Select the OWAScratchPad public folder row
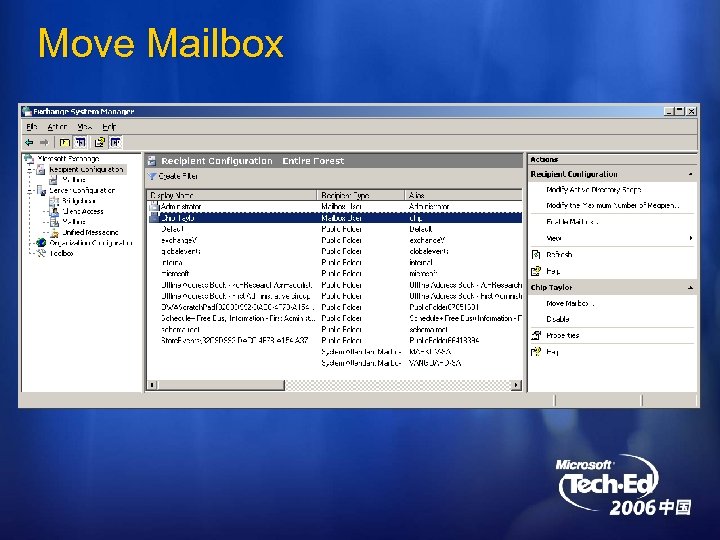The width and height of the screenshot is (720, 540). tap(335, 307)
